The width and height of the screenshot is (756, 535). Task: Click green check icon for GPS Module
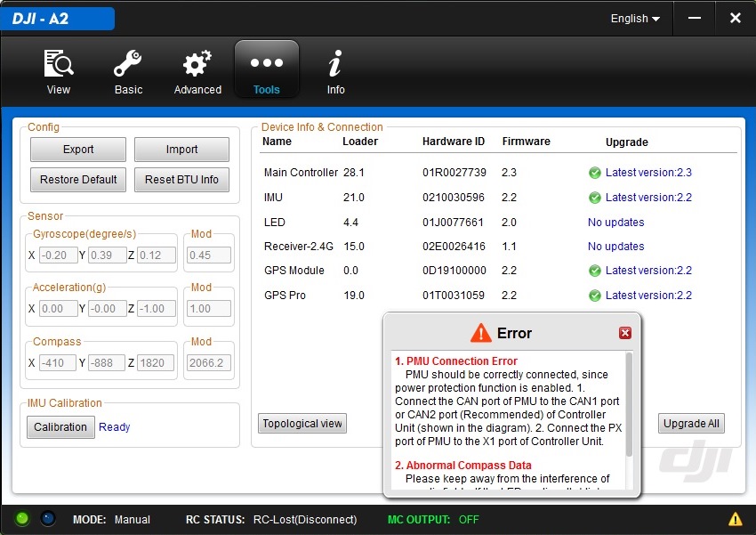594,271
